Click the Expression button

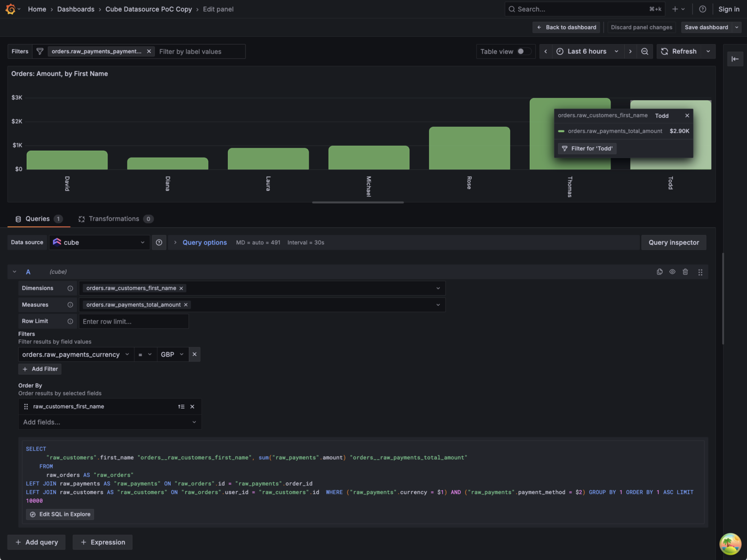[x=102, y=542]
